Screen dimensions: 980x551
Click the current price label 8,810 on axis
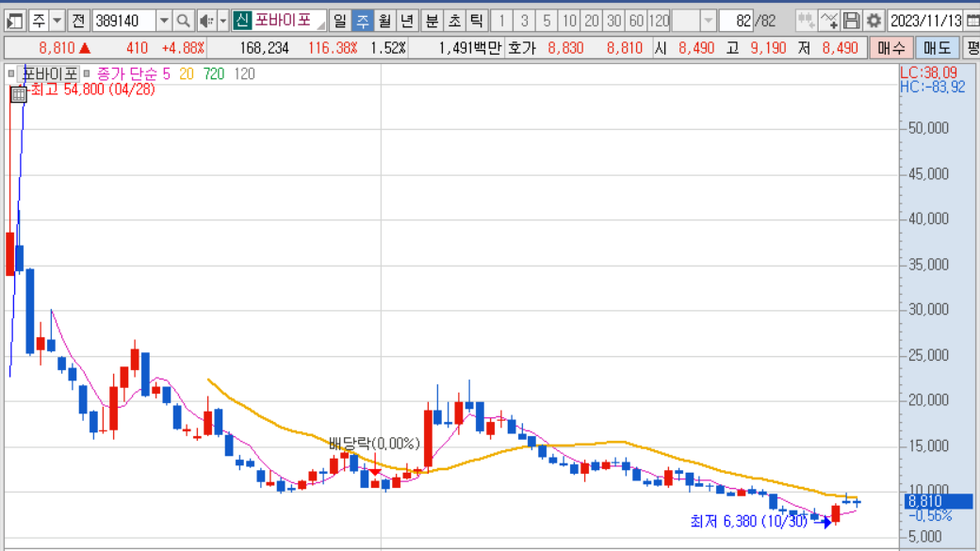pos(939,501)
